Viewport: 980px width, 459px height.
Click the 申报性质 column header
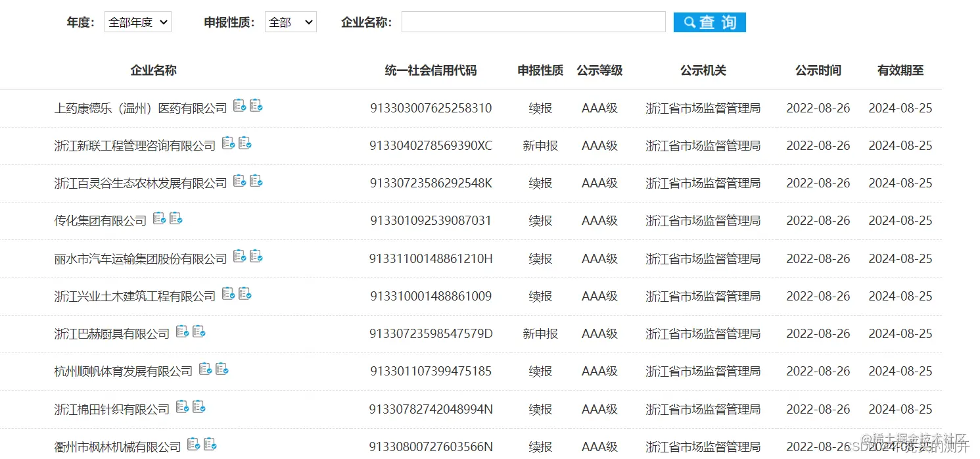(x=540, y=70)
